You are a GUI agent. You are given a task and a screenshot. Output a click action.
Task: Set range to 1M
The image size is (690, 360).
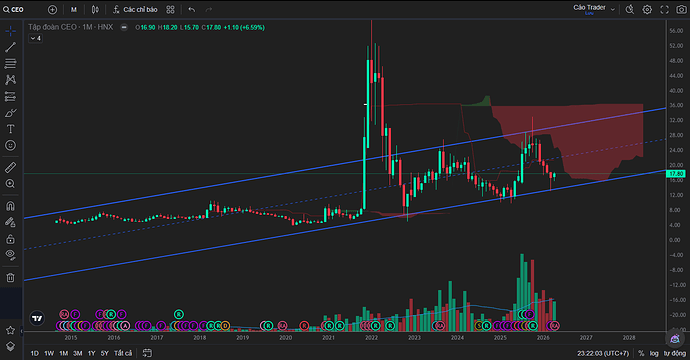click(63, 353)
